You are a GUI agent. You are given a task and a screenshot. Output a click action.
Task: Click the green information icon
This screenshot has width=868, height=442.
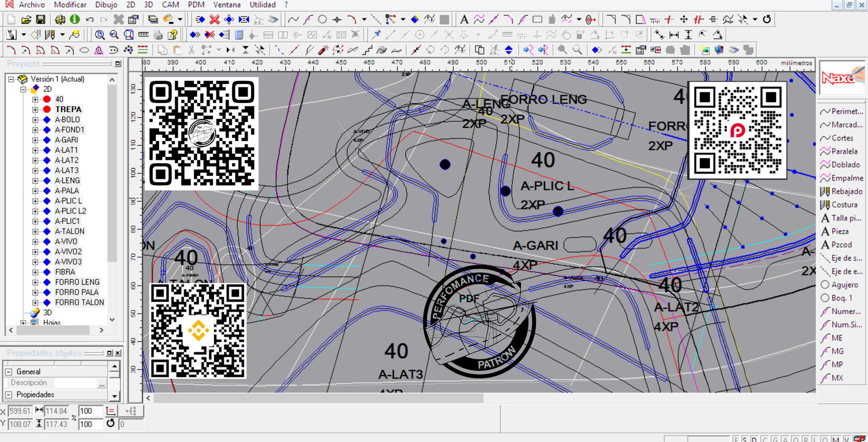point(75,20)
